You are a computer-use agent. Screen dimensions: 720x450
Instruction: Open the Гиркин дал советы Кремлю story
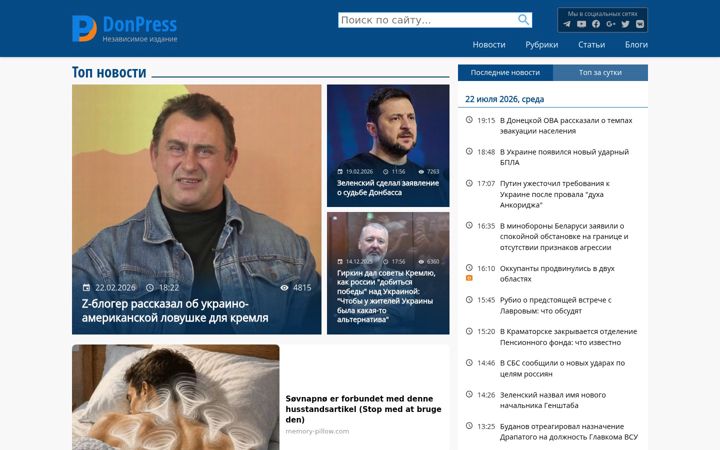coord(386,296)
